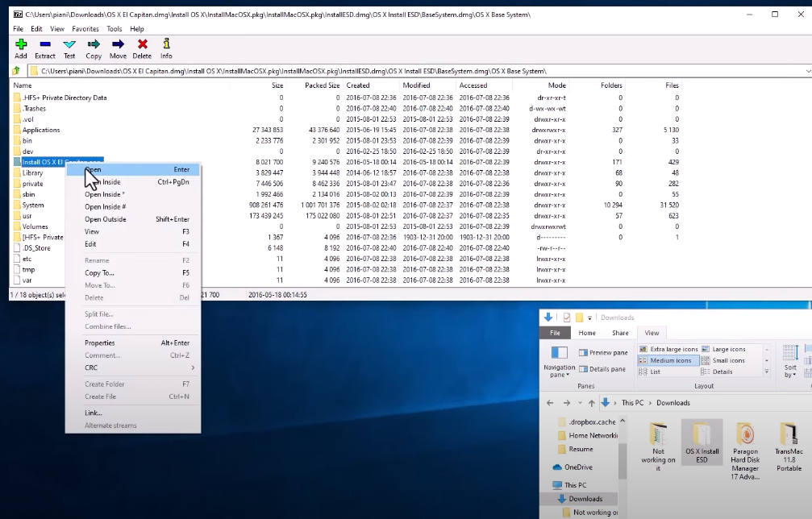Viewport: 812px width, 519px height.
Task: Choose Open Outside in context menu
Action: click(x=133, y=219)
